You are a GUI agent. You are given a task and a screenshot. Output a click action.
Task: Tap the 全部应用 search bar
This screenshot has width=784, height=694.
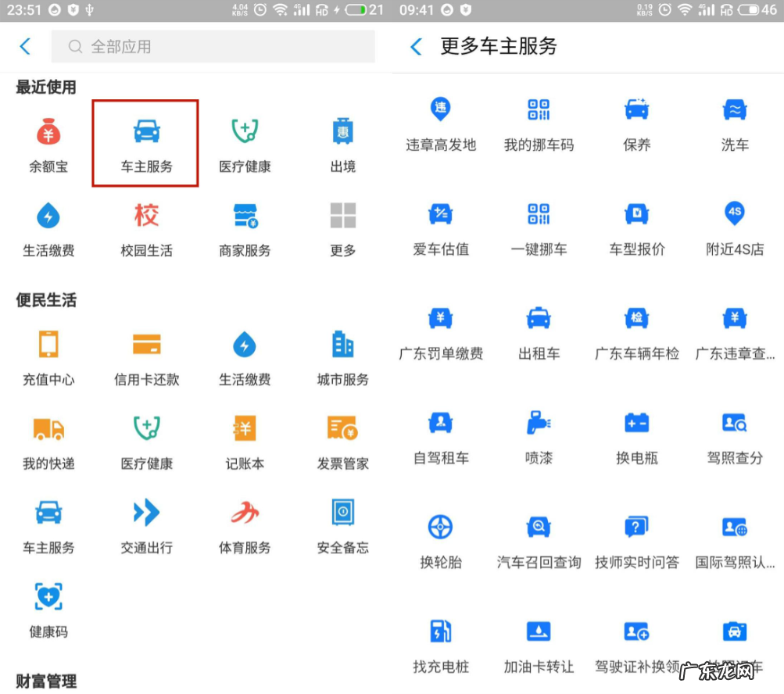[x=213, y=47]
